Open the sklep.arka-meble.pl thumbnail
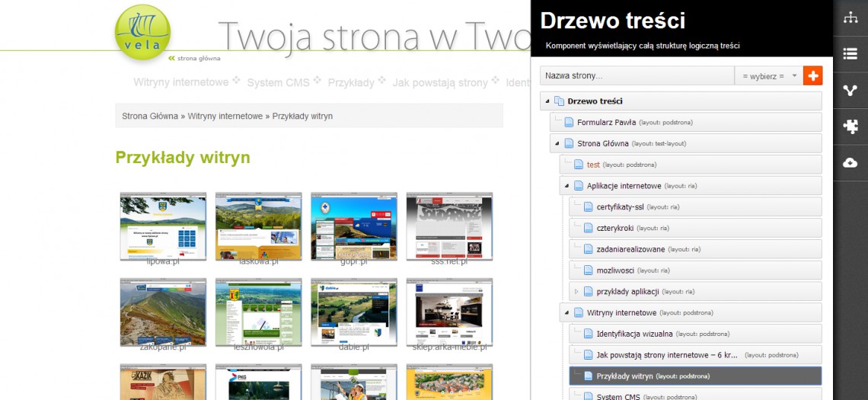868x400 pixels. (449, 312)
